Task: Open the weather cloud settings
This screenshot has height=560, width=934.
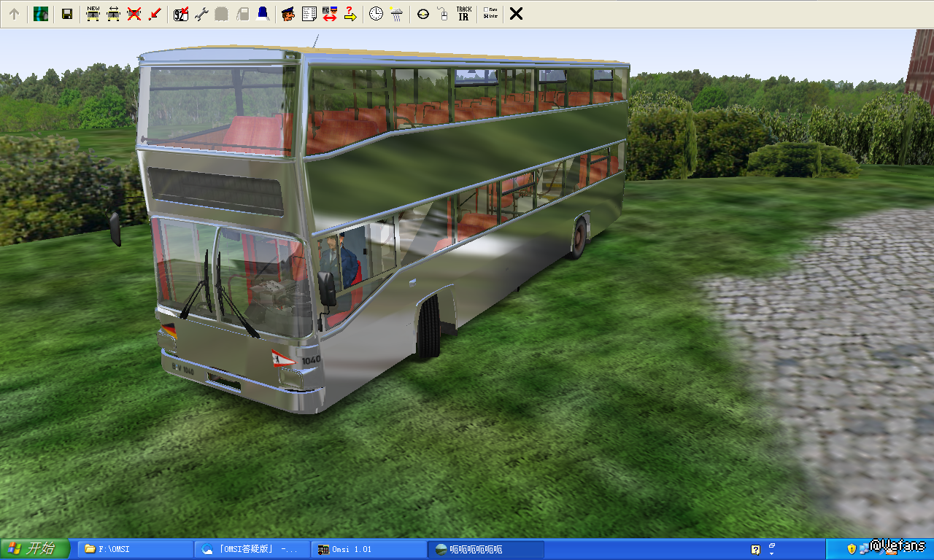Action: tap(396, 14)
